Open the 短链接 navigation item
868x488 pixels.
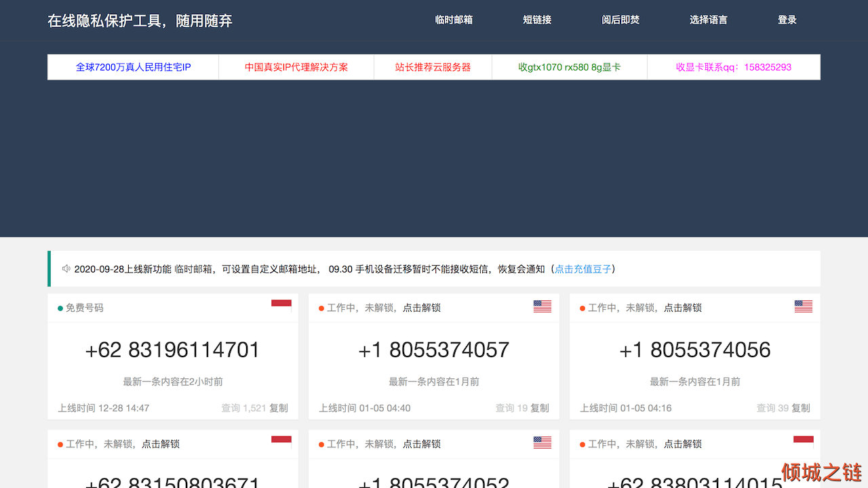coord(537,20)
